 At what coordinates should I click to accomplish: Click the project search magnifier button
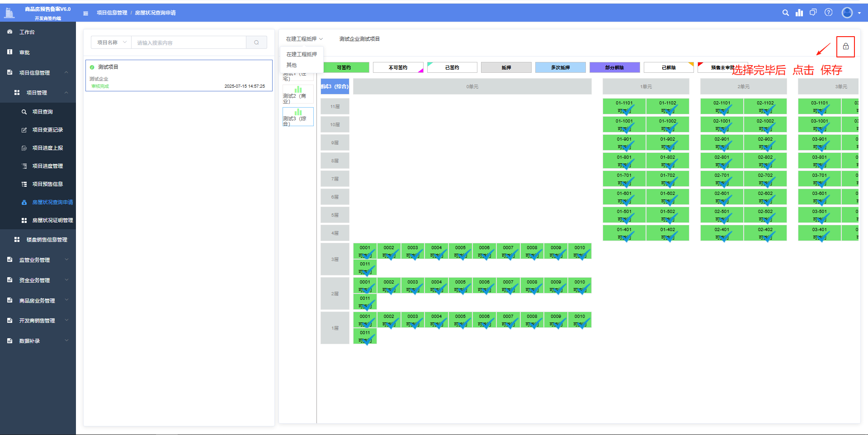[256, 43]
